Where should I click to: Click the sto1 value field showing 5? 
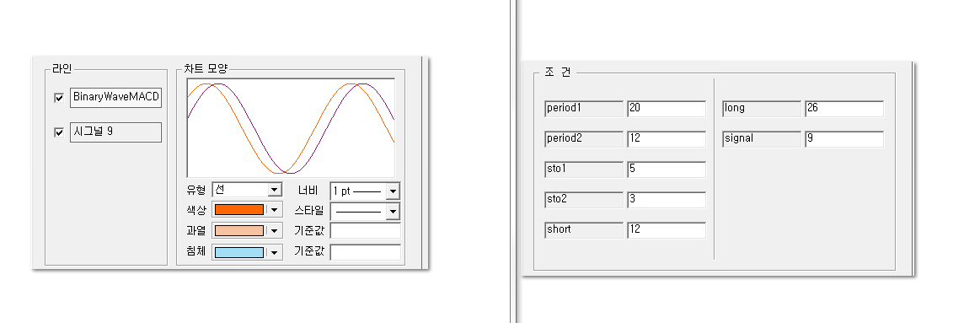[x=667, y=170]
